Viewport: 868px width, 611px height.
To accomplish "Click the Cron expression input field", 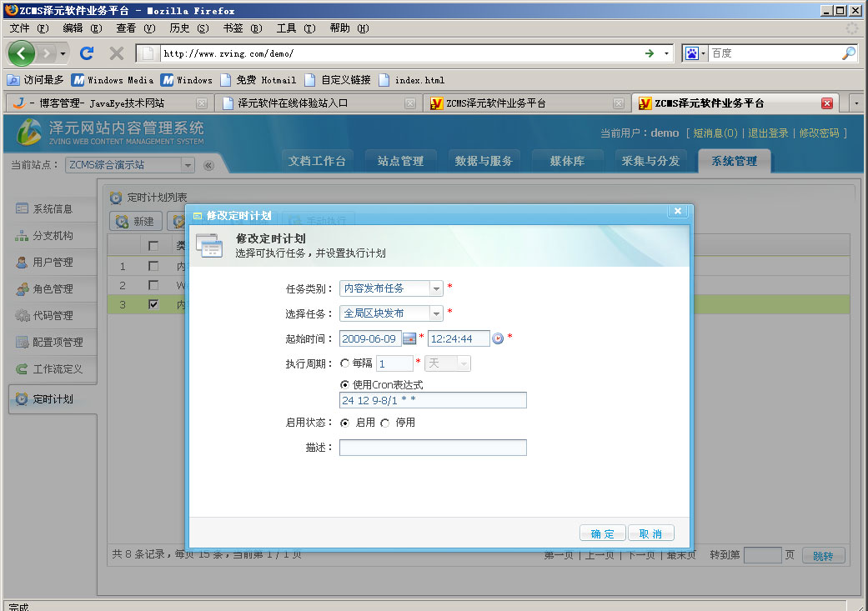I will pyautogui.click(x=433, y=400).
